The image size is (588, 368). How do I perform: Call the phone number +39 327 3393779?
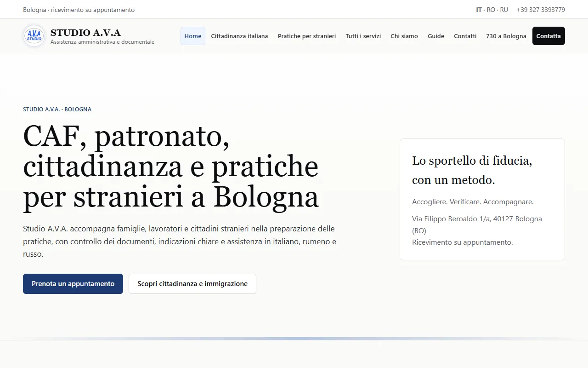tap(541, 10)
